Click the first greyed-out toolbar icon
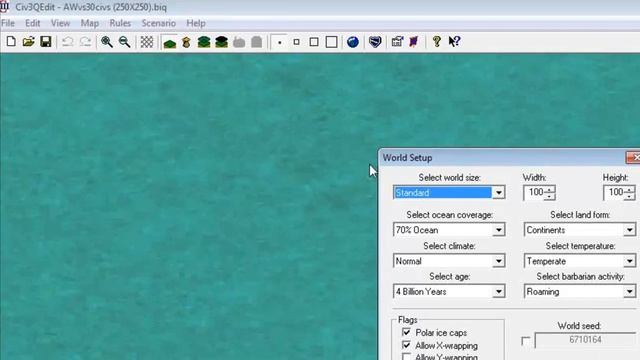Viewport: 640px width, 360px height. coord(239,42)
